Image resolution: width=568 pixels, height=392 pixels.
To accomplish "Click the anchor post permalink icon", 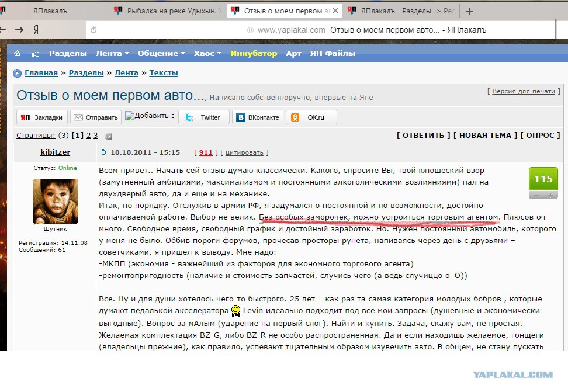I will 103,152.
